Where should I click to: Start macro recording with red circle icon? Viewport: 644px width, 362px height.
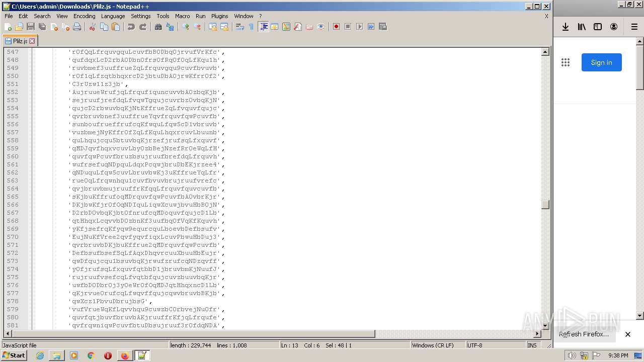(x=337, y=27)
